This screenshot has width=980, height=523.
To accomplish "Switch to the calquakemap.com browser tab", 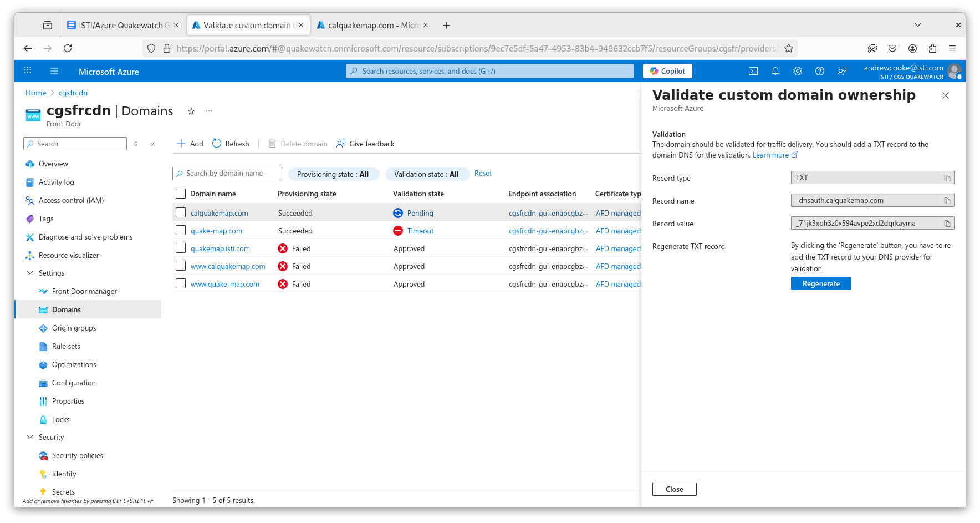I will [372, 25].
